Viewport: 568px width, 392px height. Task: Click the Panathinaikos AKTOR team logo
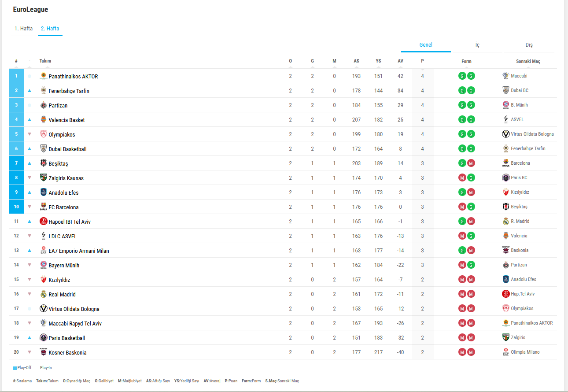tap(43, 76)
